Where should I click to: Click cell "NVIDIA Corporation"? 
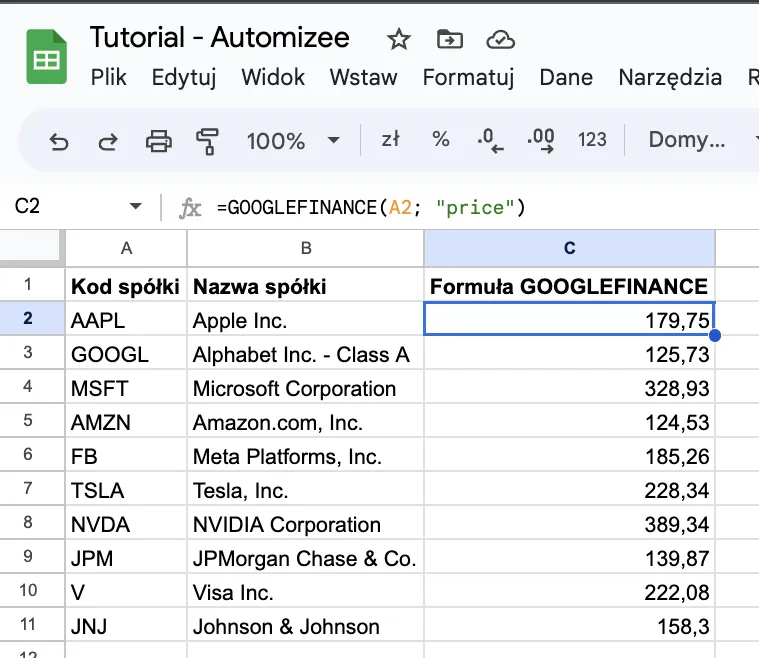point(305,522)
